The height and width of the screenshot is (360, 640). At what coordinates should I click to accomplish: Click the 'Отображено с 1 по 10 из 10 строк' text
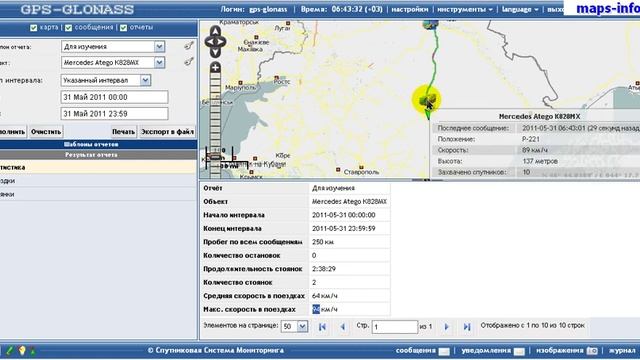point(533,326)
